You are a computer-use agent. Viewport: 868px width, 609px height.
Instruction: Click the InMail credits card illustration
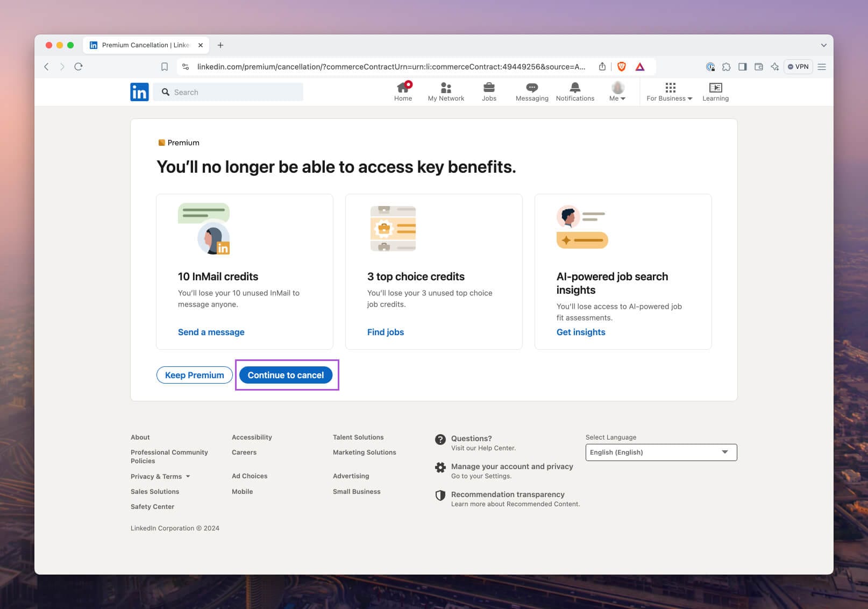pyautogui.click(x=204, y=229)
